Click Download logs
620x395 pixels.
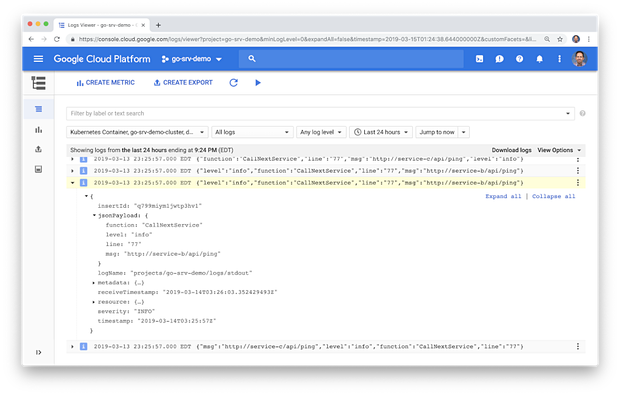511,150
